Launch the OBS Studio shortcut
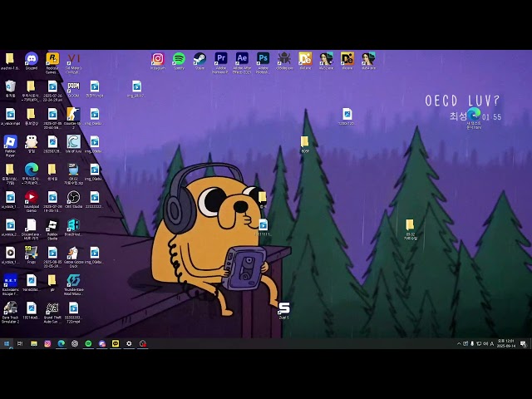This screenshot has width=532, height=399. 73,198
